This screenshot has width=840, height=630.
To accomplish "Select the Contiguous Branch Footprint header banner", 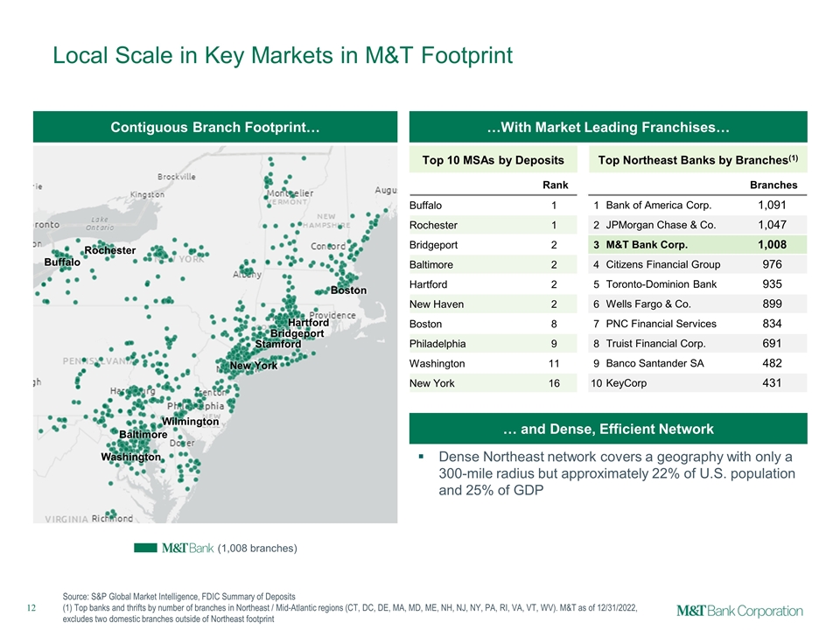I will tap(214, 128).
